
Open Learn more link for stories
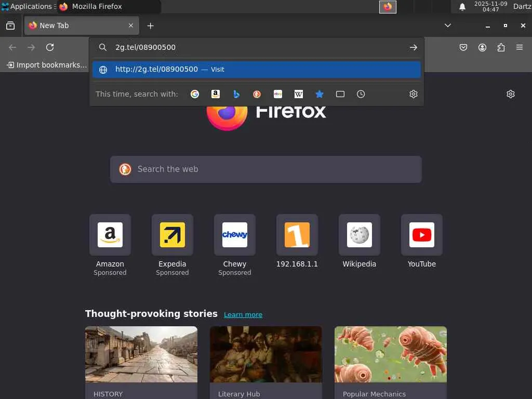click(243, 314)
